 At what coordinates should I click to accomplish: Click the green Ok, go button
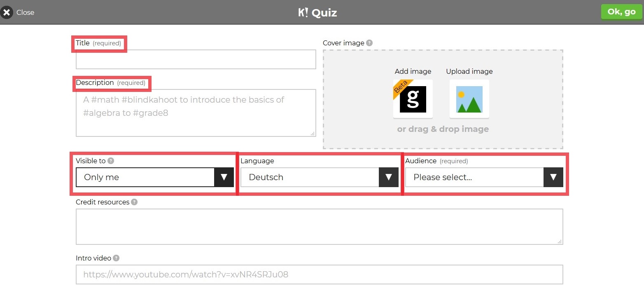(621, 12)
